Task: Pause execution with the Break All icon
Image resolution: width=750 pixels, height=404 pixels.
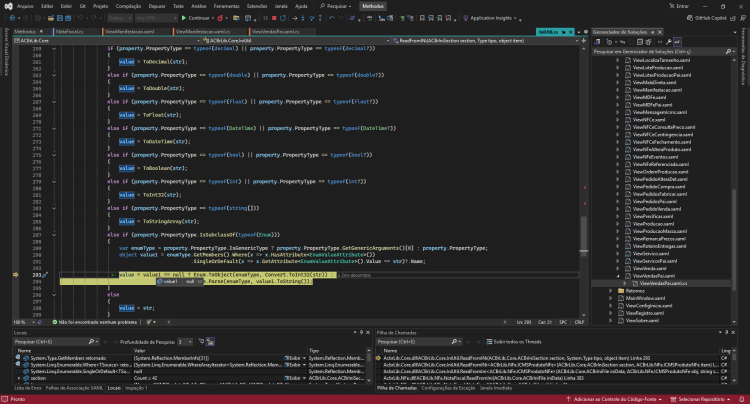Action: 265,18
